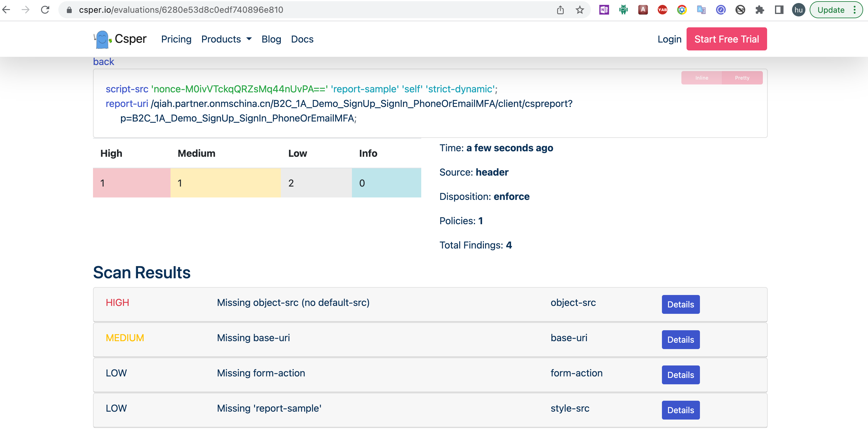Screen dimensions: 868x432
Task: Click the red YAB extension icon
Action: point(663,10)
